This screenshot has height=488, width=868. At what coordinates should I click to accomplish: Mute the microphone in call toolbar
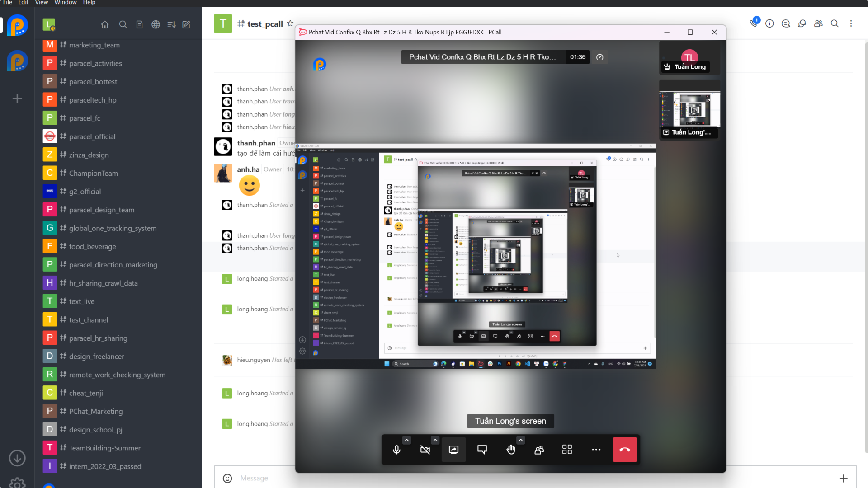pos(396,450)
